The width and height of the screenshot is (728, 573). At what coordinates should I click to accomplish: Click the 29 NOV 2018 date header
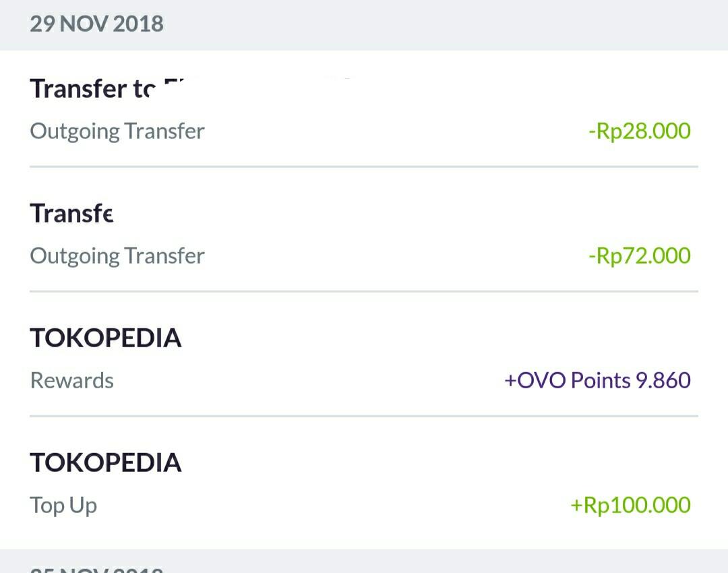[x=96, y=24]
